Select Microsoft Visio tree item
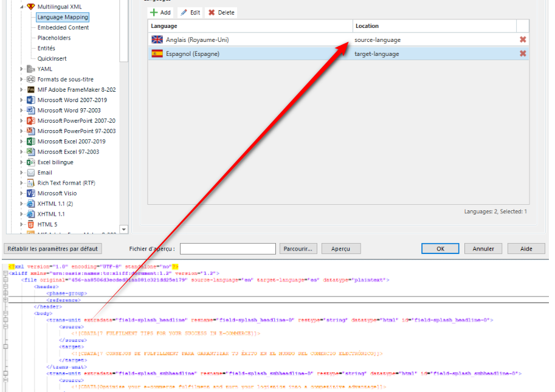555x392 pixels. pyautogui.click(x=57, y=193)
